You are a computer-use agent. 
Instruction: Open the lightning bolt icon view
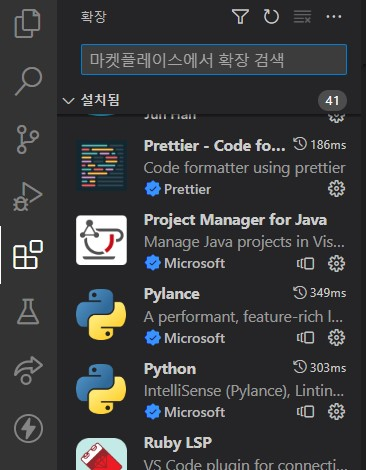click(x=28, y=428)
